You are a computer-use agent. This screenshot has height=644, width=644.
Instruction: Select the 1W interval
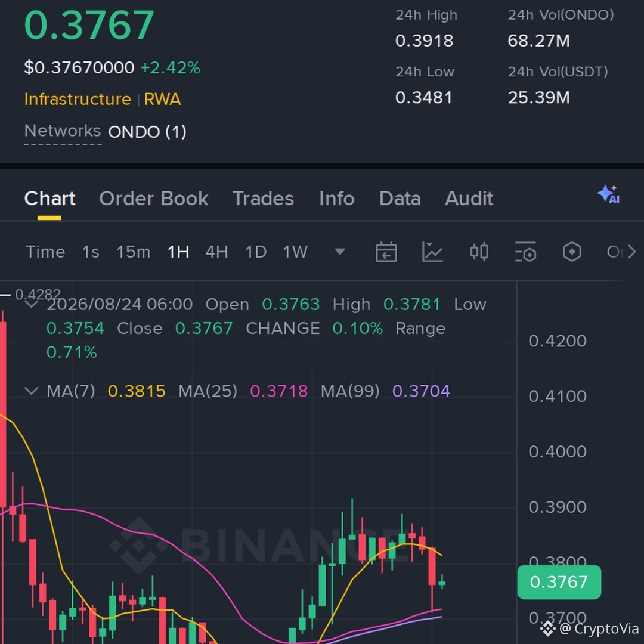tap(295, 252)
